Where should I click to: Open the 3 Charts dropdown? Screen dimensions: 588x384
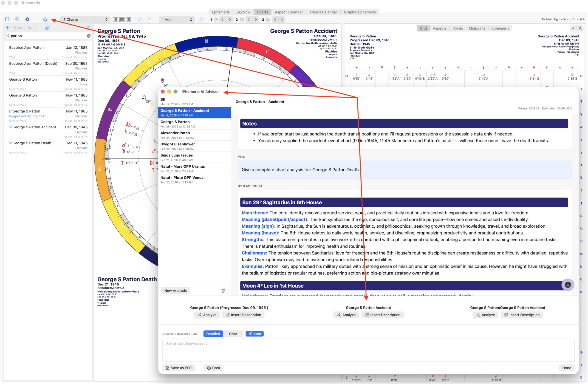[x=85, y=20]
